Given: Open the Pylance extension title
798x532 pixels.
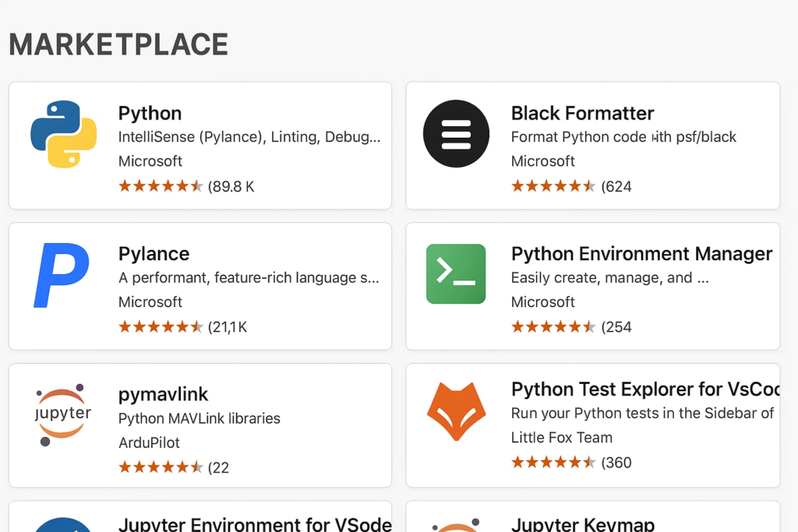Looking at the screenshot, I should pos(154,253).
